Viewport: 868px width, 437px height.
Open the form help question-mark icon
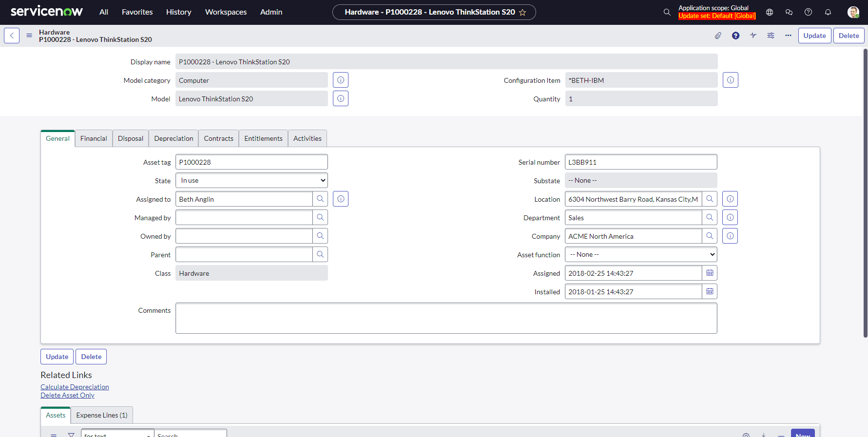coord(735,36)
